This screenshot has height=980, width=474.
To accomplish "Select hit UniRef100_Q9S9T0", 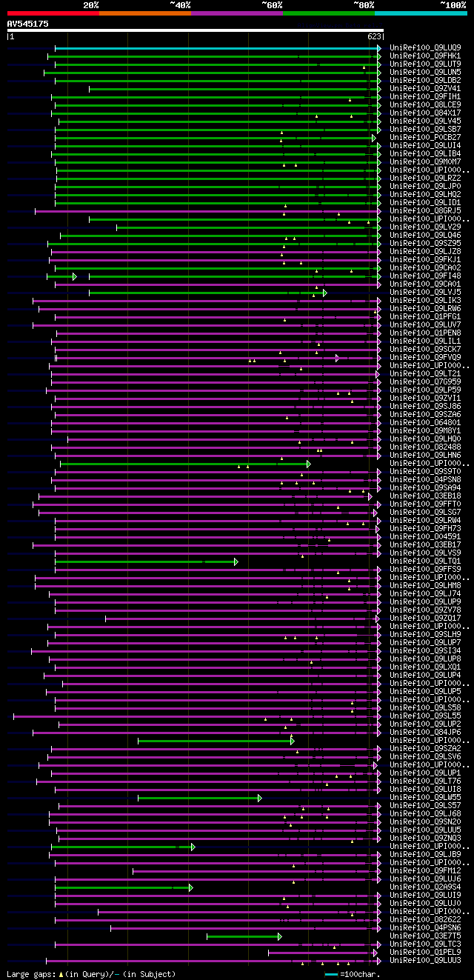I will pos(426,472).
